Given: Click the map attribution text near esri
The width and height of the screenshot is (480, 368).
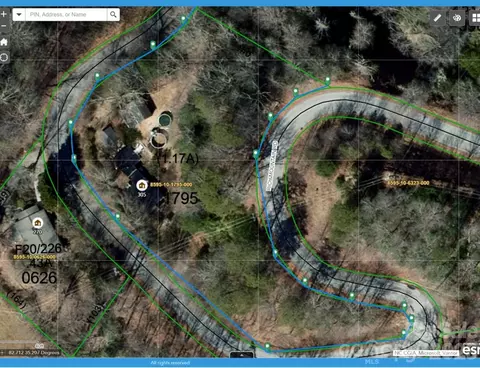Looking at the screenshot, I should click(426, 353).
